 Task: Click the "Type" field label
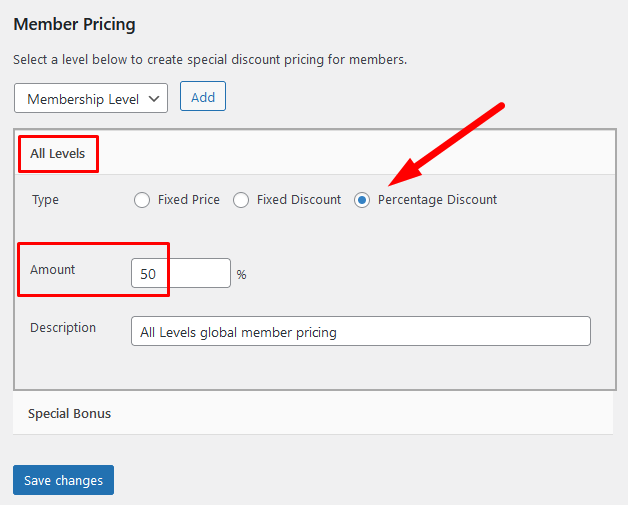pyautogui.click(x=45, y=200)
